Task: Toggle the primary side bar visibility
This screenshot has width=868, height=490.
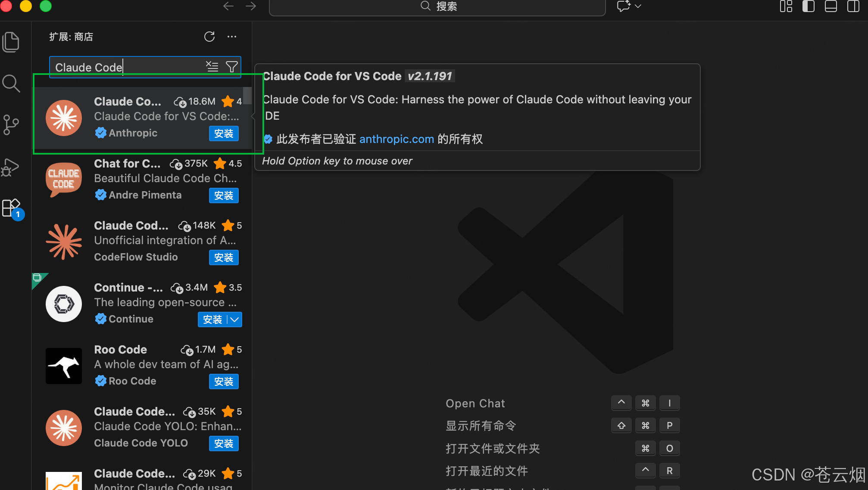Action: point(809,6)
